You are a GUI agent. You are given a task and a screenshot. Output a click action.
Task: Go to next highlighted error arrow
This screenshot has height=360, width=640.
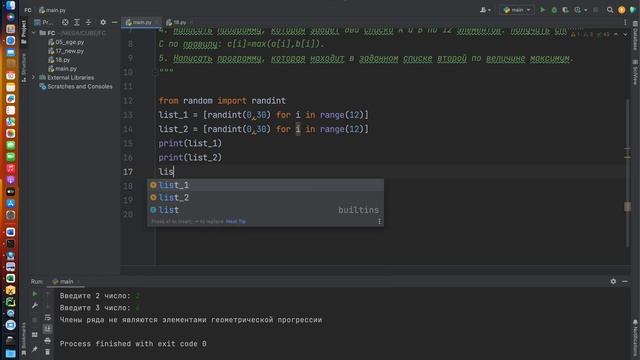click(625, 35)
